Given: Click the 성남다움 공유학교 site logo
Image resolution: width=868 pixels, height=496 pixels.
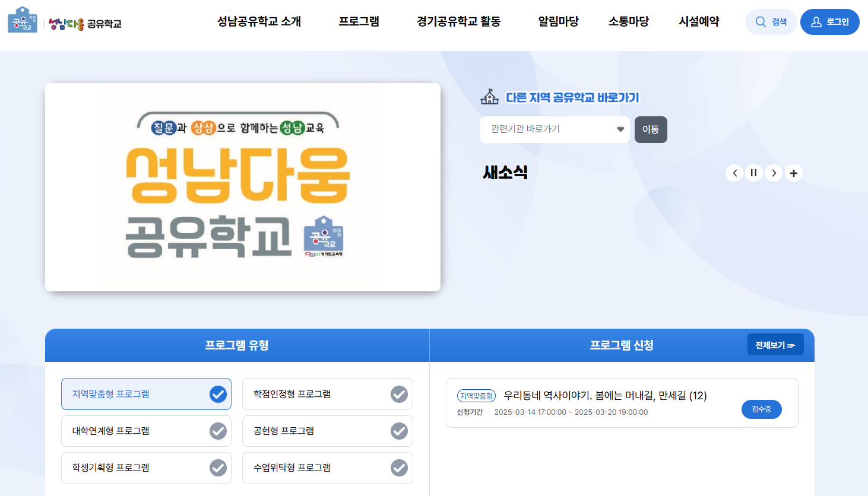Looking at the screenshot, I should pos(65,20).
